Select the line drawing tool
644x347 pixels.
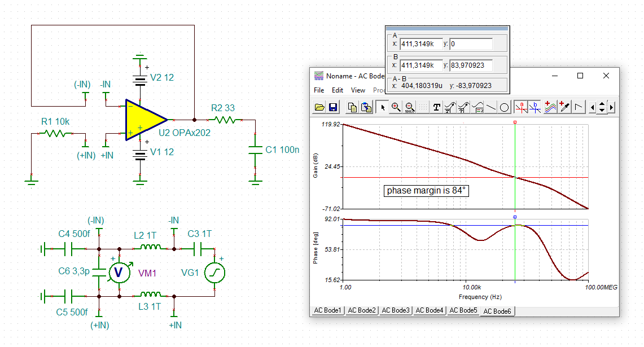[491, 108]
